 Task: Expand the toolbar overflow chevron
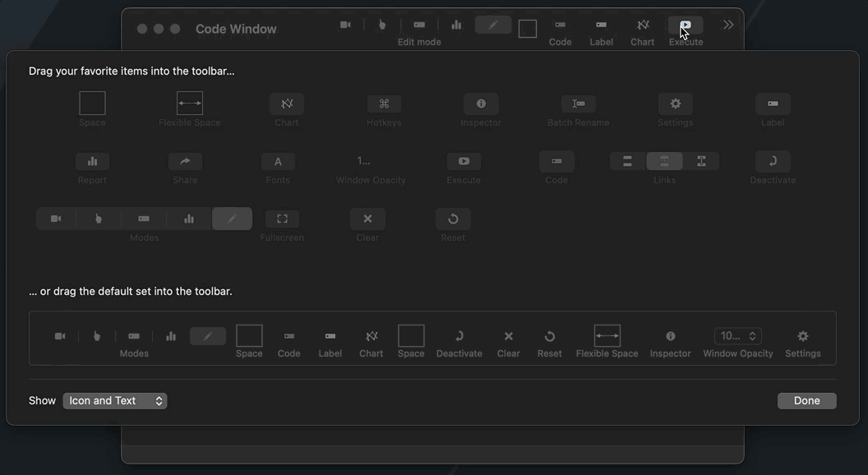pyautogui.click(x=728, y=25)
